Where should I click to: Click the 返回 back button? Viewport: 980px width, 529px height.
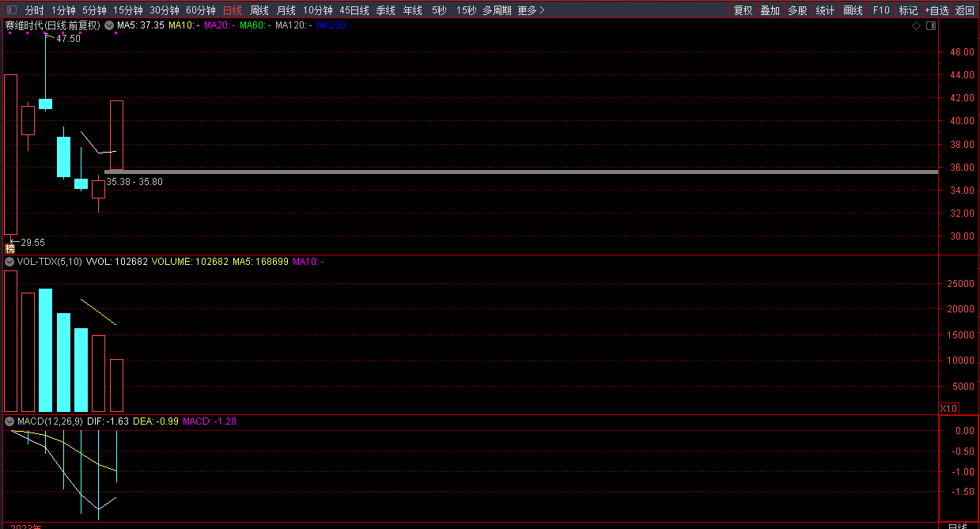(965, 10)
